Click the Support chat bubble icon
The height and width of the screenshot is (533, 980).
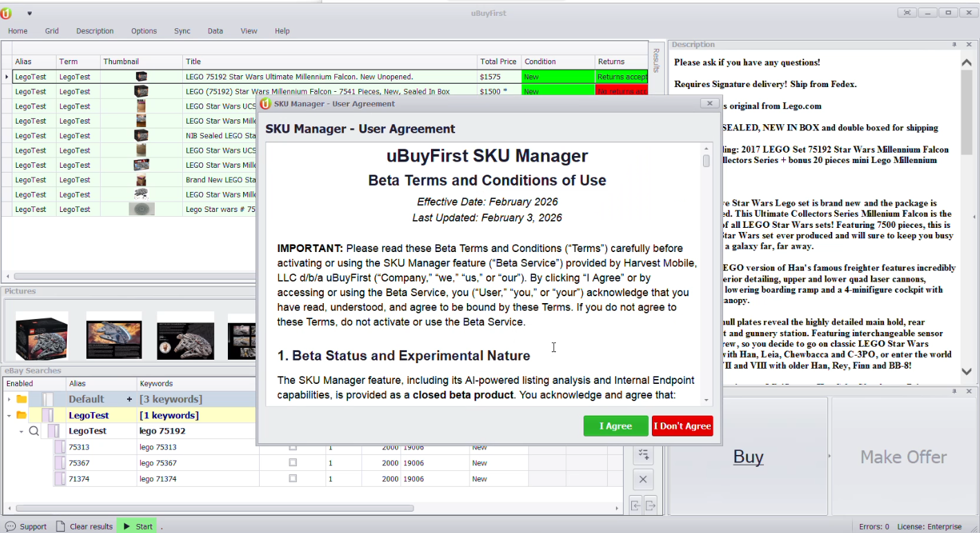[x=10, y=526]
